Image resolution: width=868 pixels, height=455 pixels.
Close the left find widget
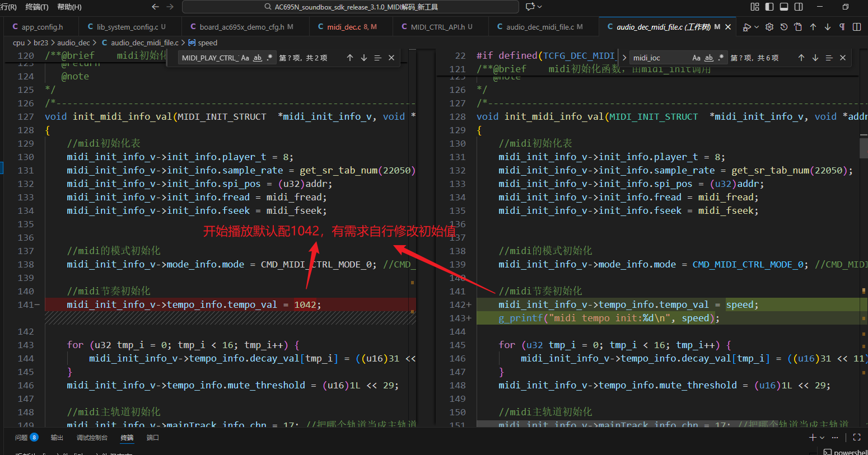(391, 58)
